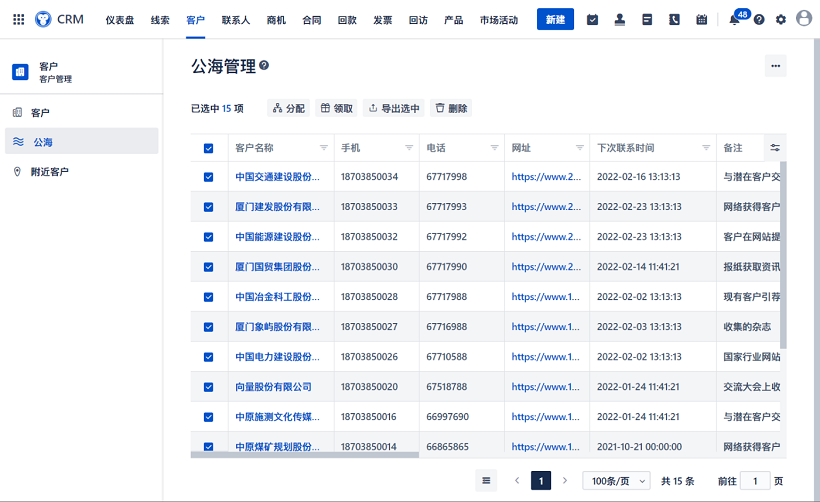The height and width of the screenshot is (502, 820).
Task: Open the app launcher grid icon
Action: click(x=18, y=19)
